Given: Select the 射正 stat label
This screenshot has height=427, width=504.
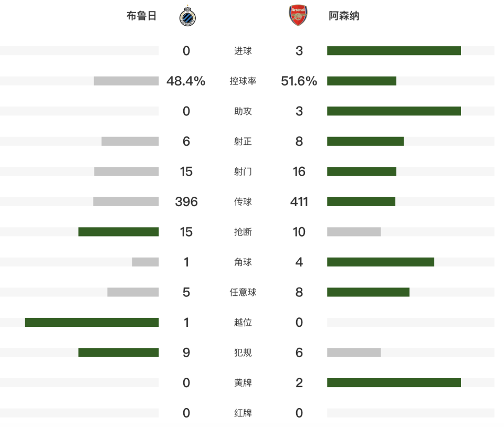Looking at the screenshot, I should pos(243,142).
